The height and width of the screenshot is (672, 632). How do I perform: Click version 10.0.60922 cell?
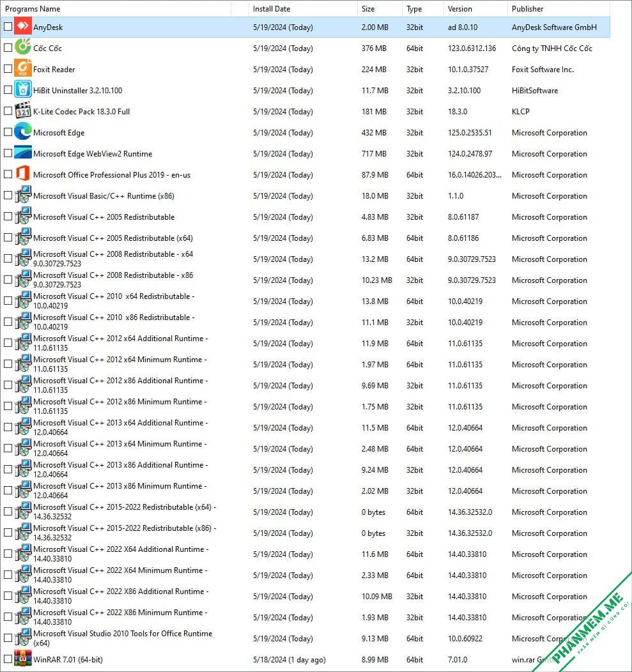[x=465, y=638]
